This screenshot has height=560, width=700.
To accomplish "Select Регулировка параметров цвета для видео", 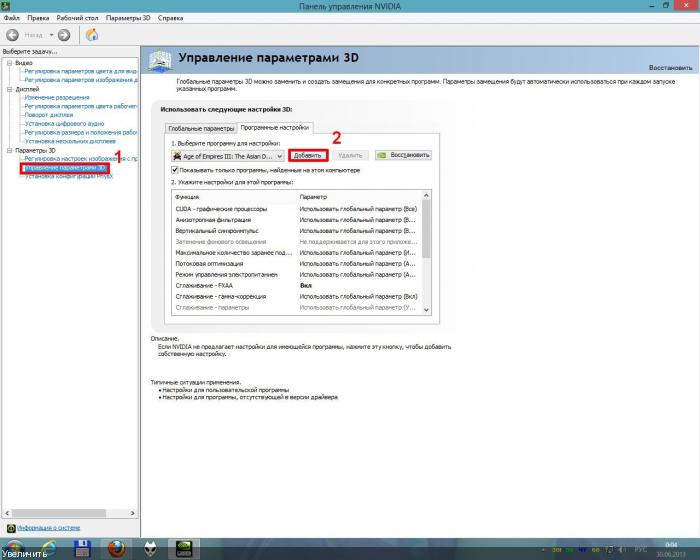I will (x=81, y=71).
